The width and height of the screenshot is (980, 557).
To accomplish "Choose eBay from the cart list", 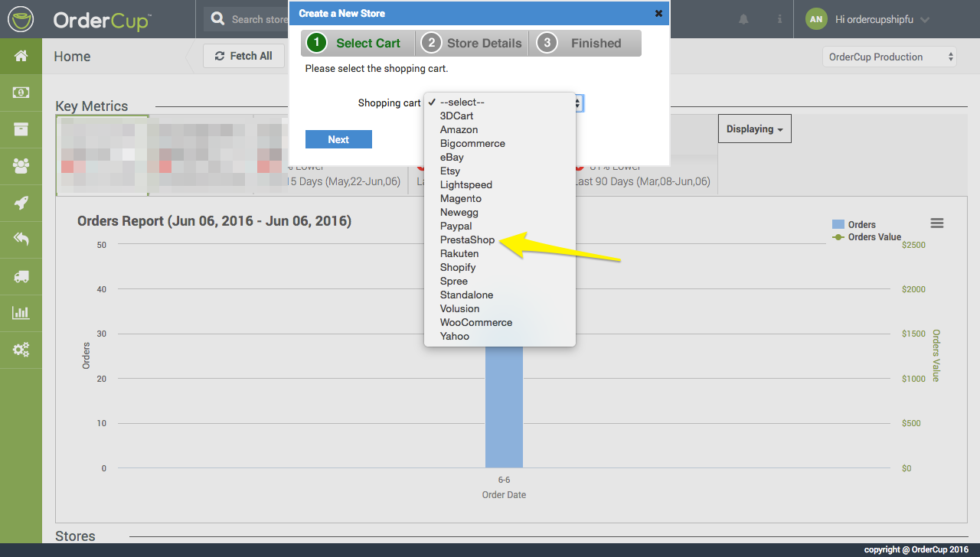I will pyautogui.click(x=500, y=157).
